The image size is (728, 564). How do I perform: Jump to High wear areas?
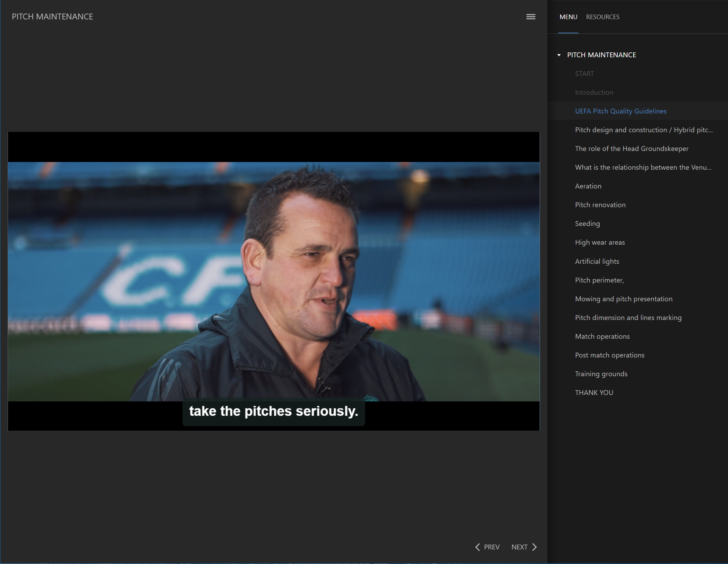tap(600, 242)
